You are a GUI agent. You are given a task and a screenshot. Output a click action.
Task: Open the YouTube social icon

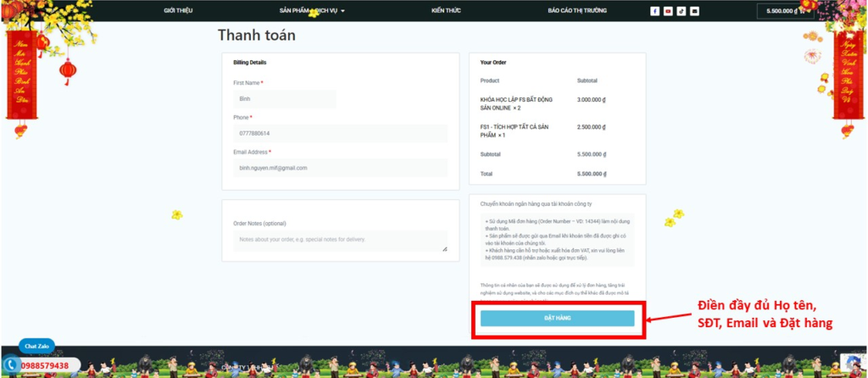(668, 11)
